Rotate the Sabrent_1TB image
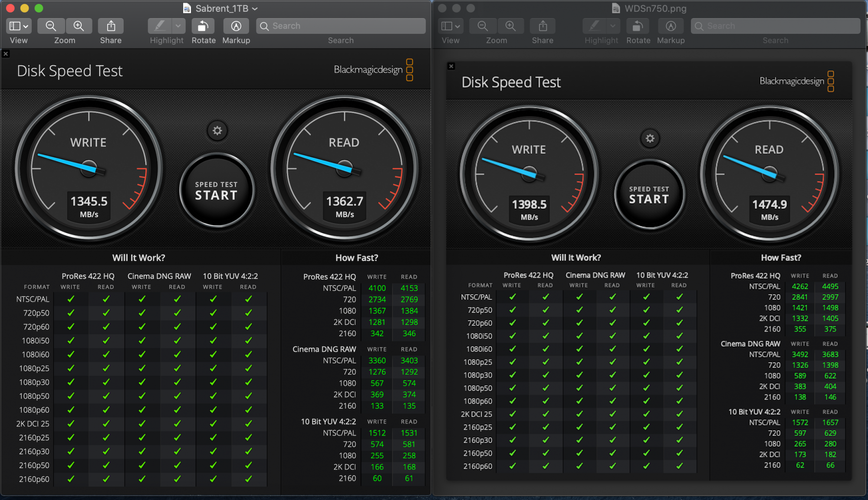This screenshot has height=500, width=868. 203,26
